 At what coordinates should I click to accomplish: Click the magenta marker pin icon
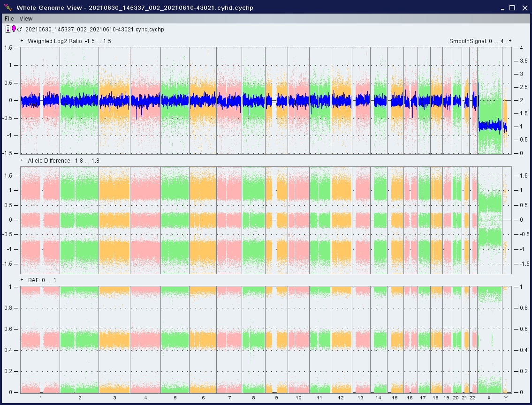click(x=14, y=30)
